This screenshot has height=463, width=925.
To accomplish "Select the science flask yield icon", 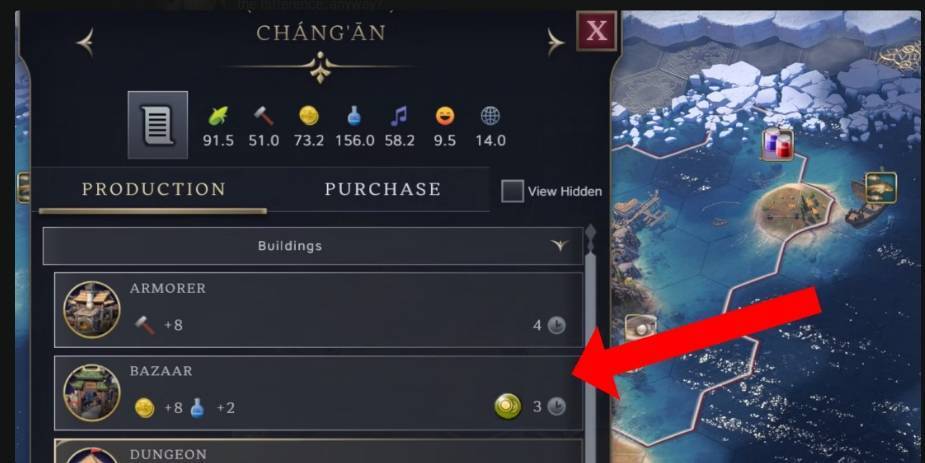I will pyautogui.click(x=354, y=116).
